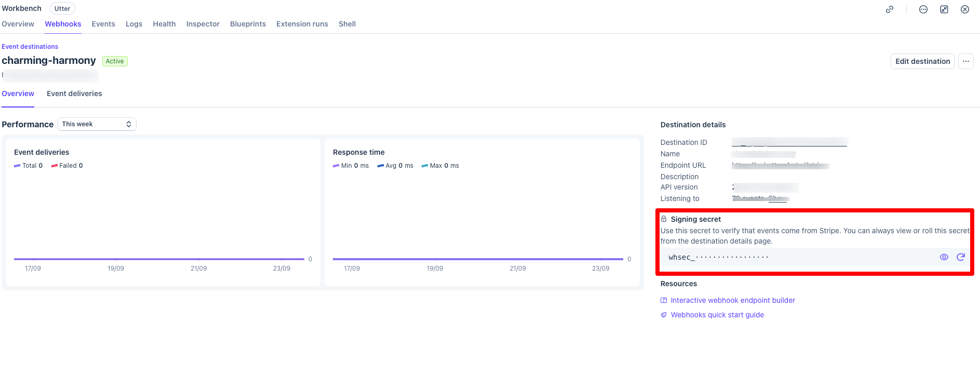Click the Edit destination button
Screen dimensions: 980x375
(923, 61)
